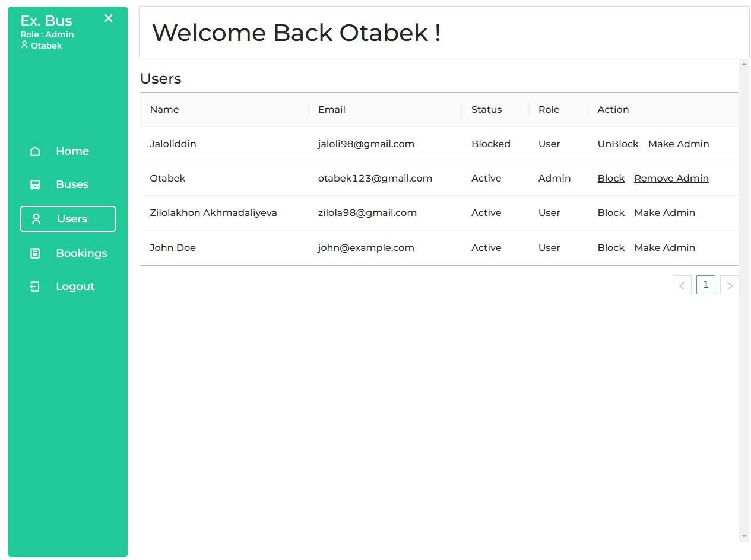Go to next page in pagination

pyautogui.click(x=729, y=285)
